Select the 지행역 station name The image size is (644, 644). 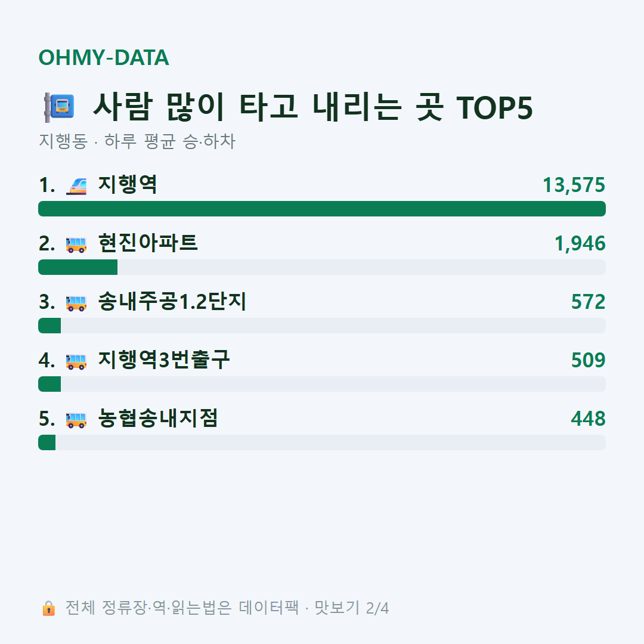[x=128, y=184]
